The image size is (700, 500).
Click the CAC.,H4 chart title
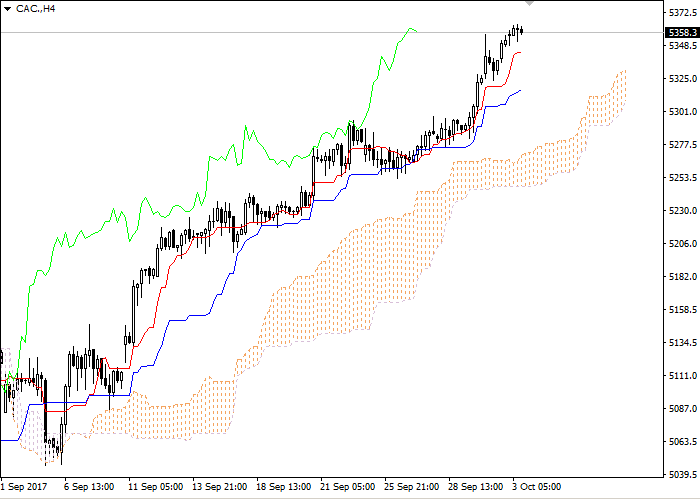point(35,9)
